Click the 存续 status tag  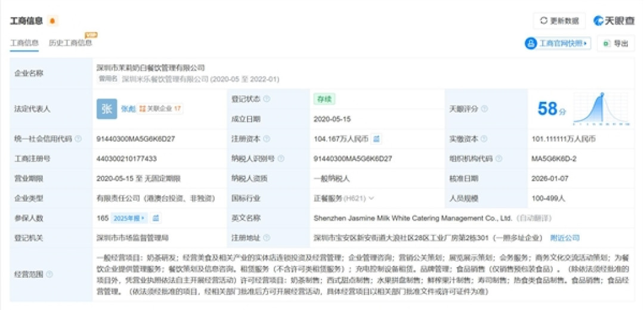tap(324, 99)
